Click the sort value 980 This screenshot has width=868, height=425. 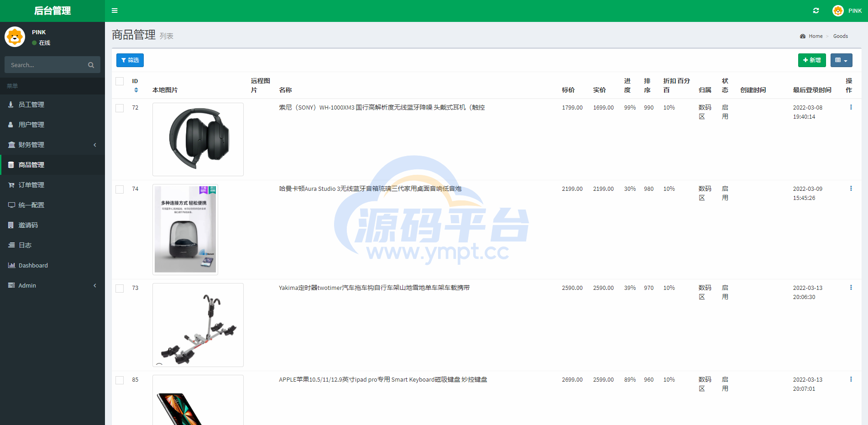[648, 189]
